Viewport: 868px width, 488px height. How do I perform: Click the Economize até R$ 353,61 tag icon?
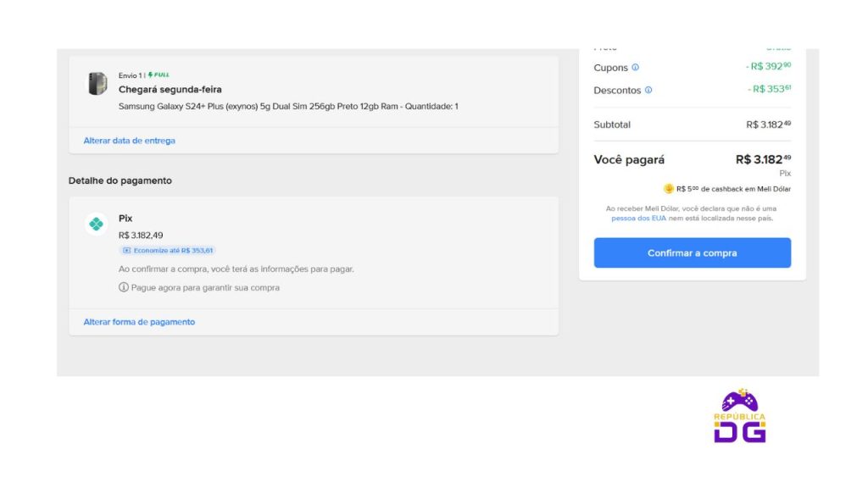[127, 251]
